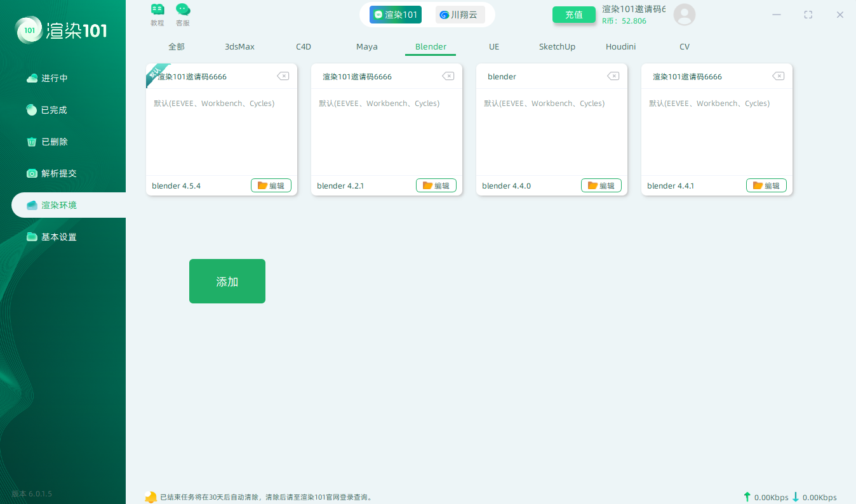
Task: Switch to 川翔云 platform
Action: coord(460,15)
